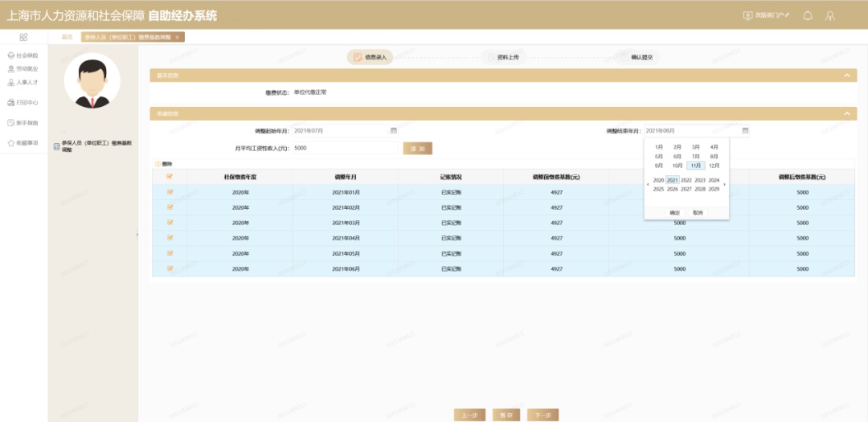Click the 确认提交 step
This screenshot has height=422, width=868.
click(637, 57)
